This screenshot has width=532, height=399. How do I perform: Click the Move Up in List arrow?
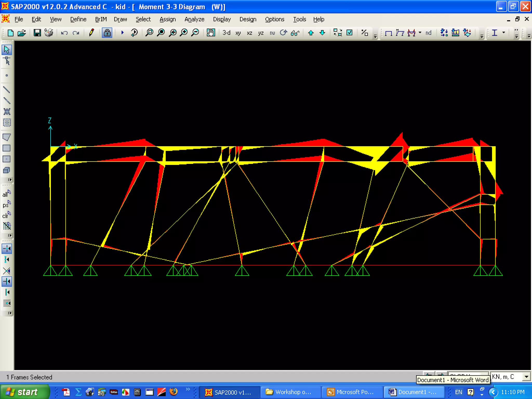click(x=311, y=33)
